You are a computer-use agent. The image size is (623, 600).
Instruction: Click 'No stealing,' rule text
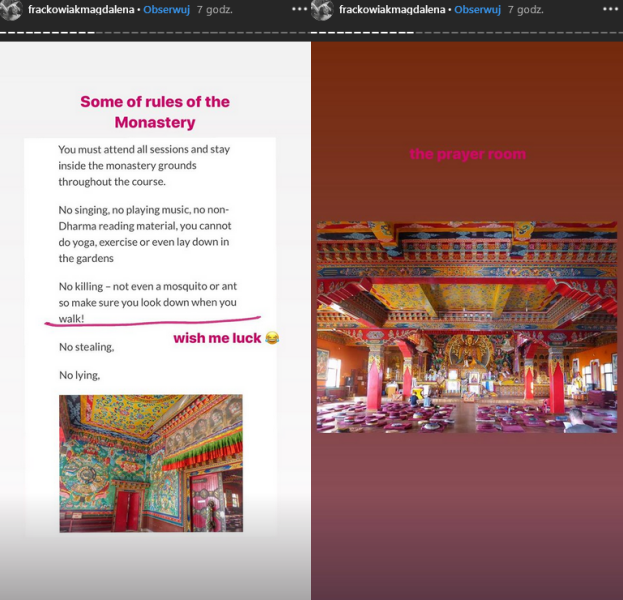tap(87, 347)
